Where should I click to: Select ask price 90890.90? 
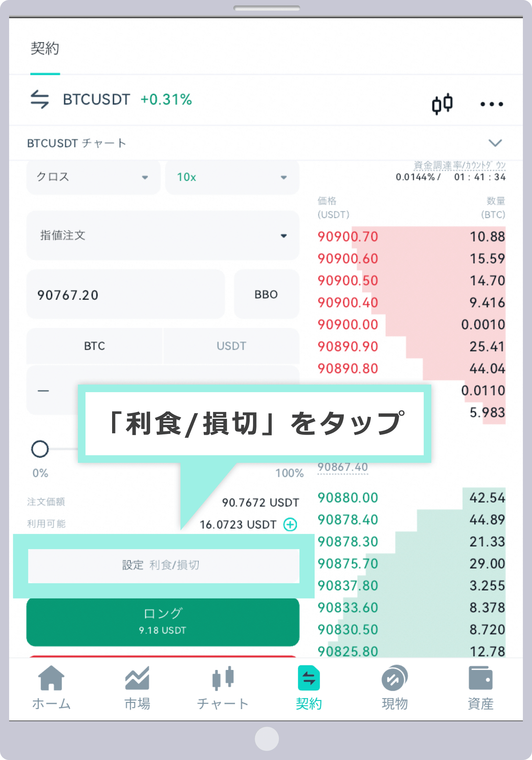[348, 347]
